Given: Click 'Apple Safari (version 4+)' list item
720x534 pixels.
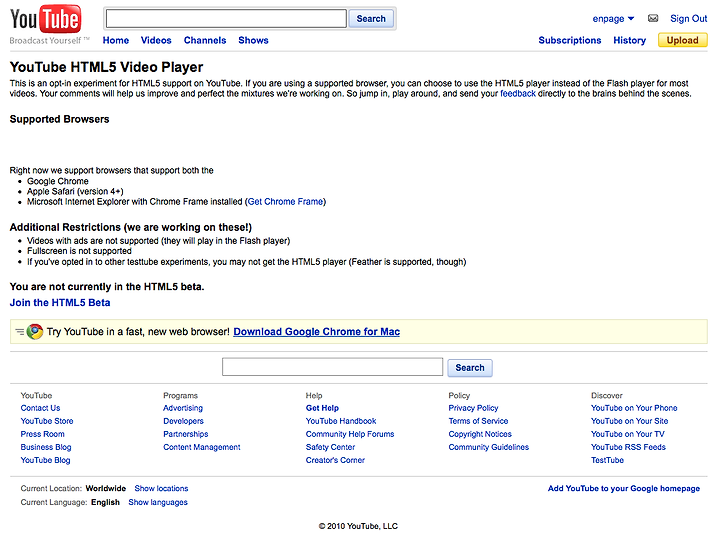Looking at the screenshot, I should pos(75,191).
